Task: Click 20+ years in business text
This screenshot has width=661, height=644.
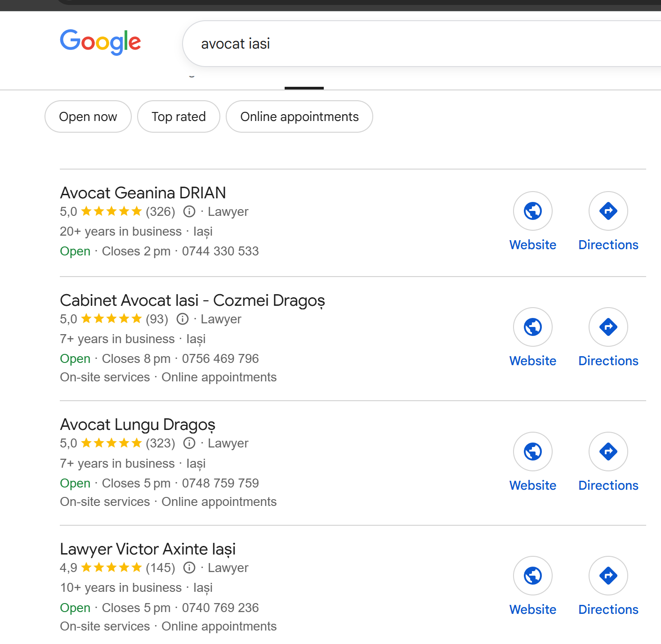Action: pos(121,231)
